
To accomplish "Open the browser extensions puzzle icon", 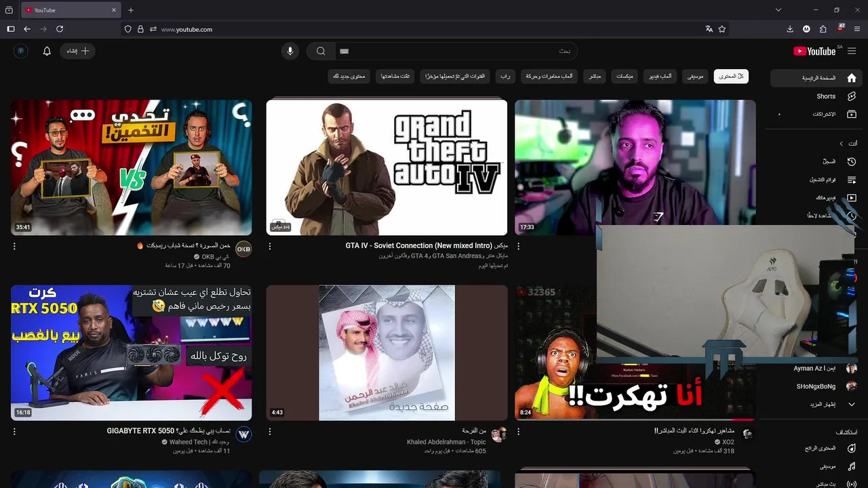I will pyautogui.click(x=823, y=29).
